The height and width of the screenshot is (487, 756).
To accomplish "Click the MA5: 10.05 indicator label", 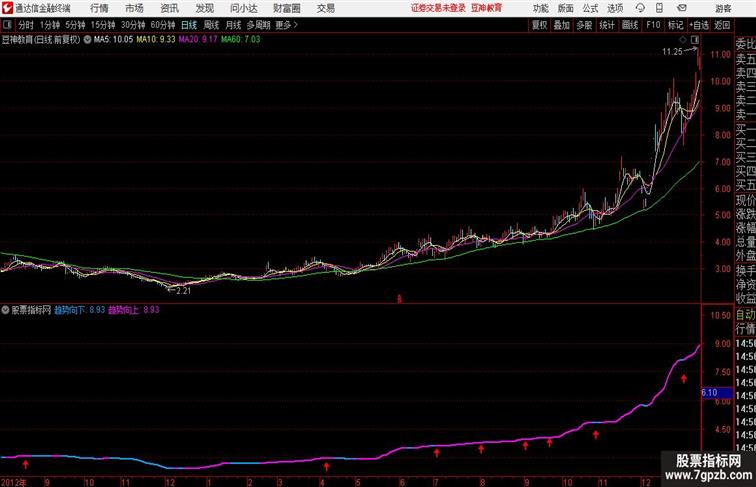I will (113, 40).
